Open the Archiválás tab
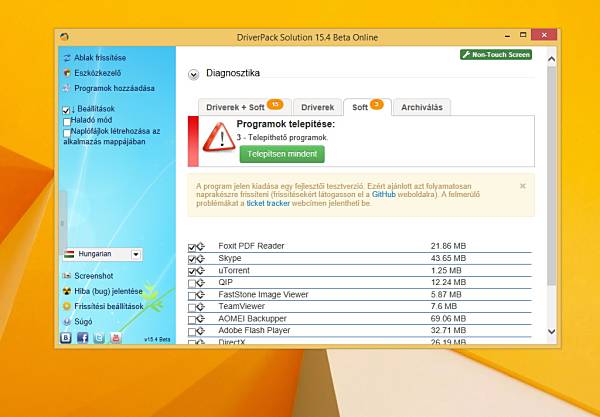This screenshot has height=417, width=600. click(x=422, y=108)
